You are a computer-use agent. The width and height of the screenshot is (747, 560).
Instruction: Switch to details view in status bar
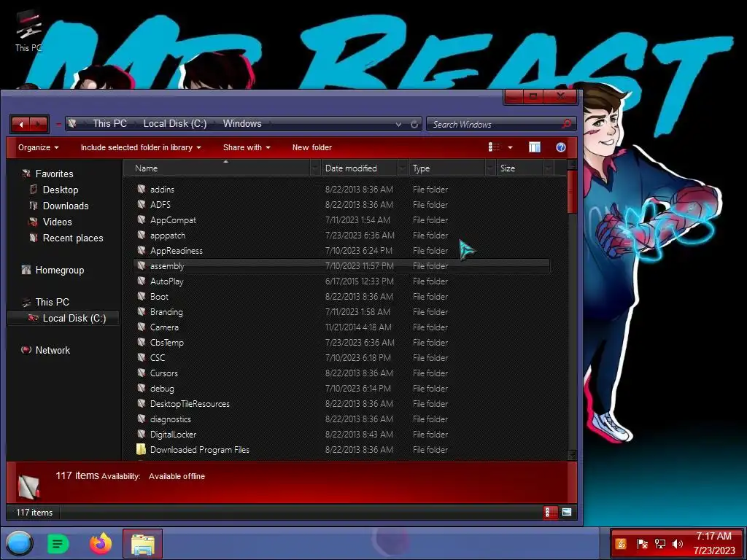(x=550, y=513)
